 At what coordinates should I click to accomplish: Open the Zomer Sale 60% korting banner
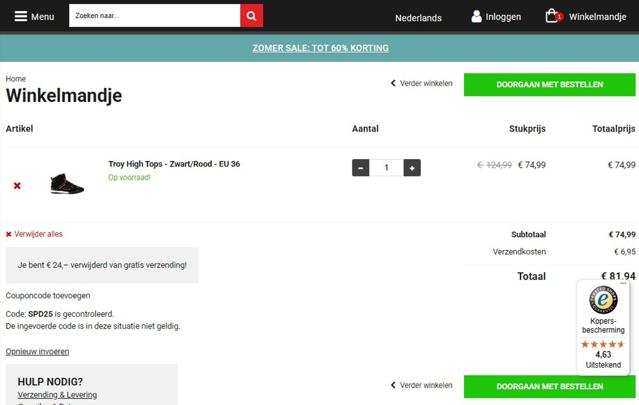click(x=320, y=48)
